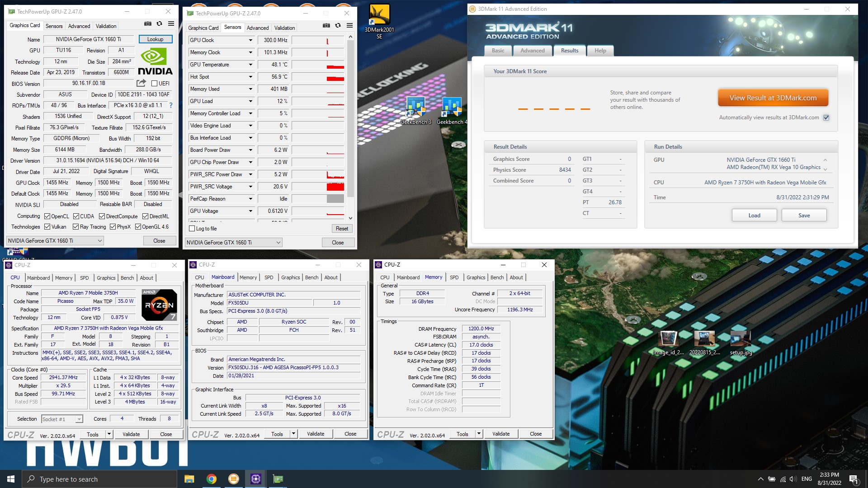
Task: Toggle the CUDA checkbox
Action: coord(76,216)
